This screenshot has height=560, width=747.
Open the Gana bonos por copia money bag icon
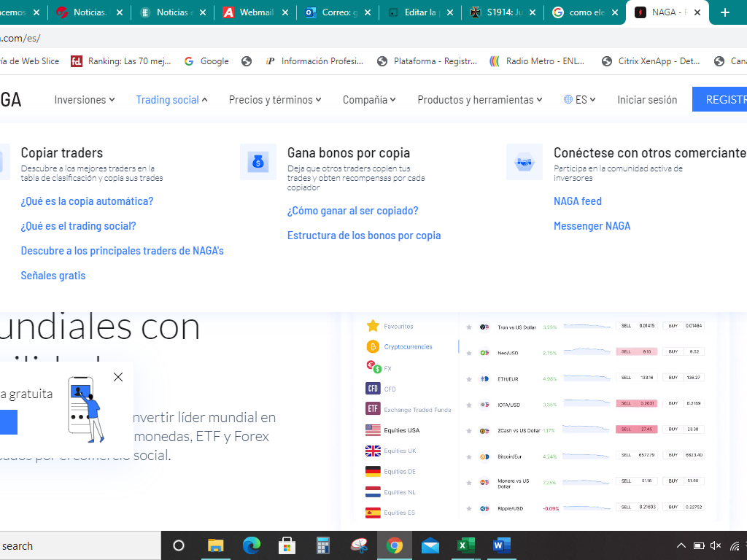(258, 162)
